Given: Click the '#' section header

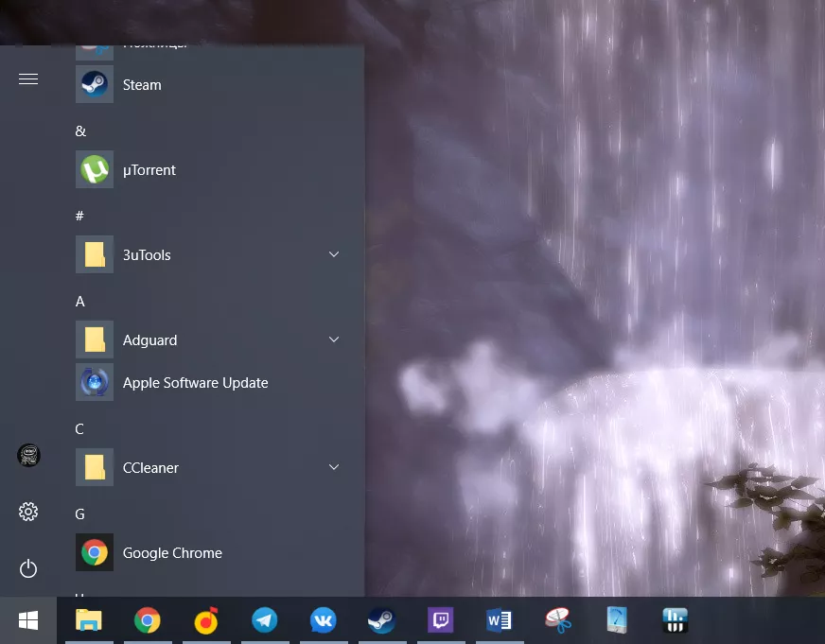Looking at the screenshot, I should (79, 216).
